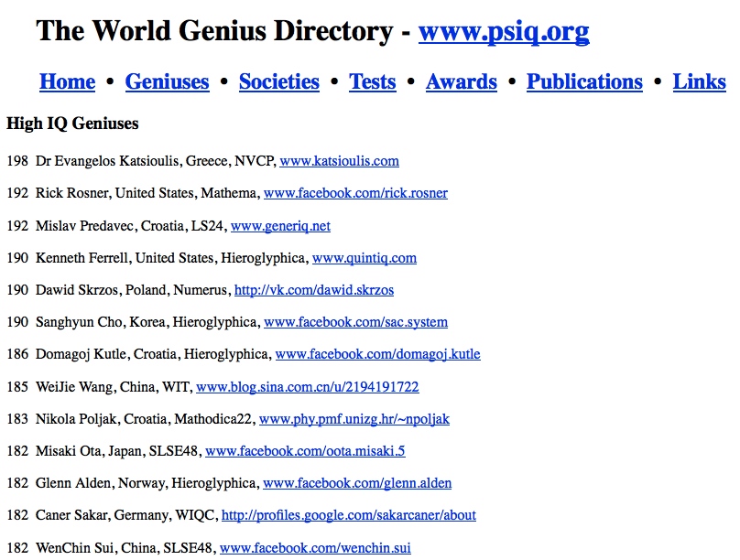Open the www.generiq.net link
The height and width of the screenshot is (560, 740).
tap(280, 226)
